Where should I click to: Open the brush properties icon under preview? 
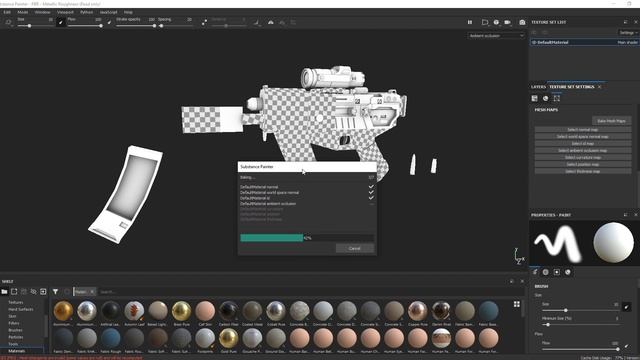(535, 272)
